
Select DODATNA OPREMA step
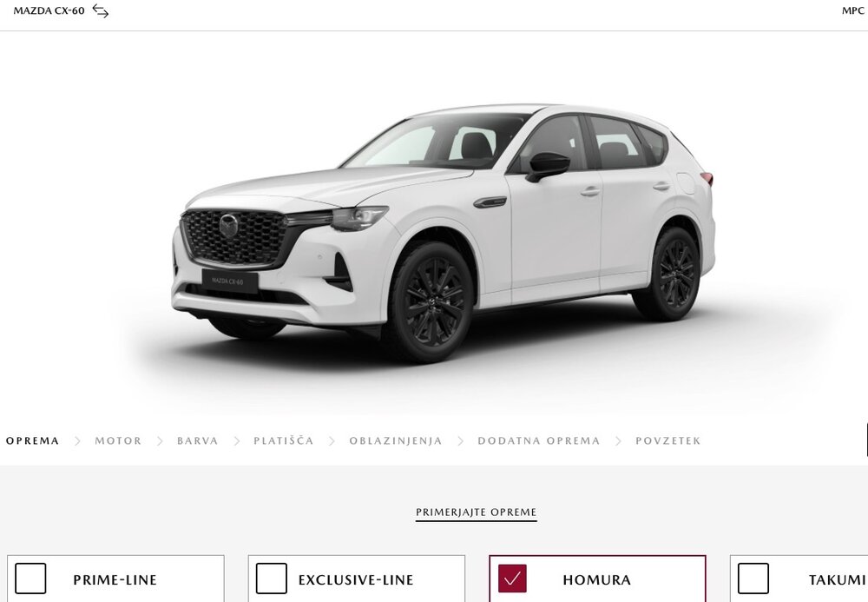coord(539,440)
